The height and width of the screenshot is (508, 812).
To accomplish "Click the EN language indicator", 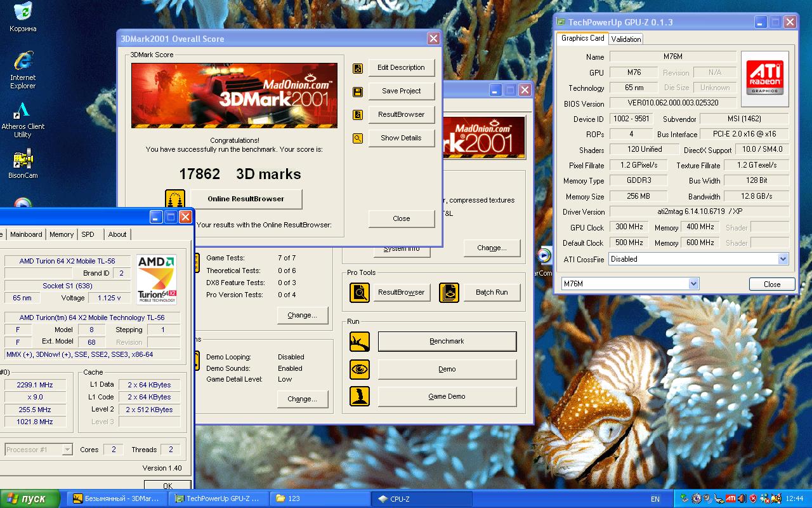I will click(655, 499).
